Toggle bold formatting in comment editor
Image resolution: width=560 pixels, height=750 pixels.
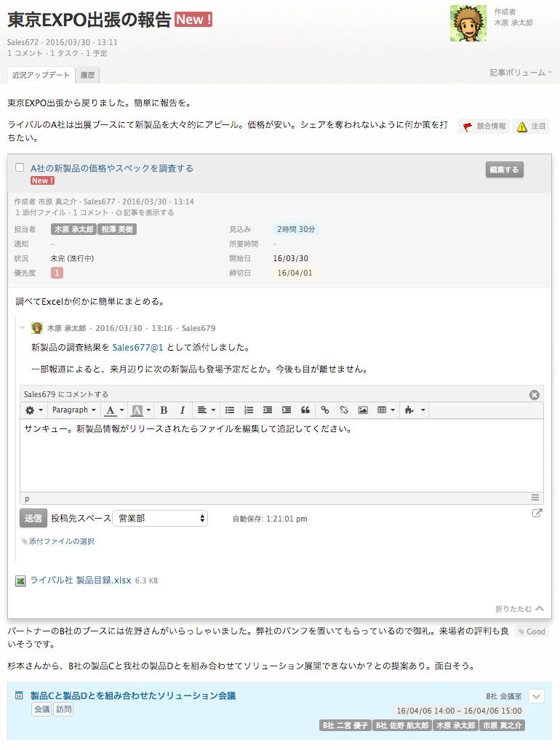164,410
